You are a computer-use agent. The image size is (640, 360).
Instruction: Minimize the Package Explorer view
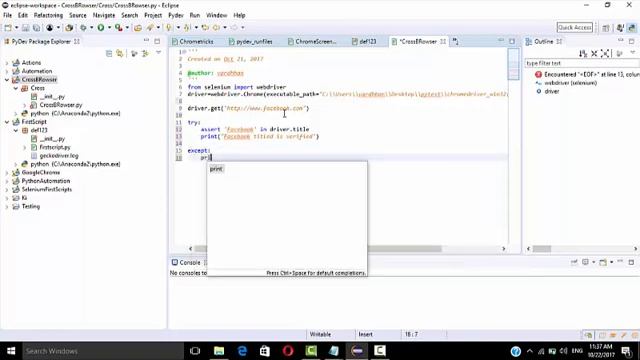[x=146, y=41]
